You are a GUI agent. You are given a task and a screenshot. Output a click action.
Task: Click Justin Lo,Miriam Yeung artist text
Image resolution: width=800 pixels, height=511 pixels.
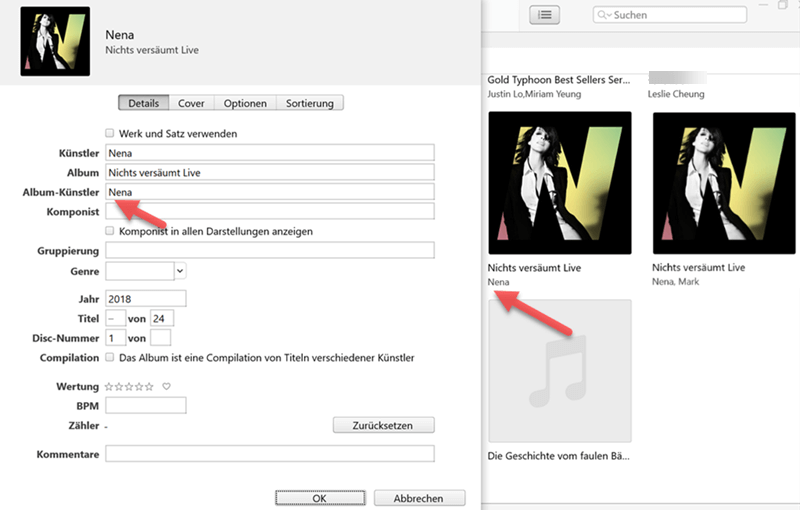pyautogui.click(x=534, y=94)
